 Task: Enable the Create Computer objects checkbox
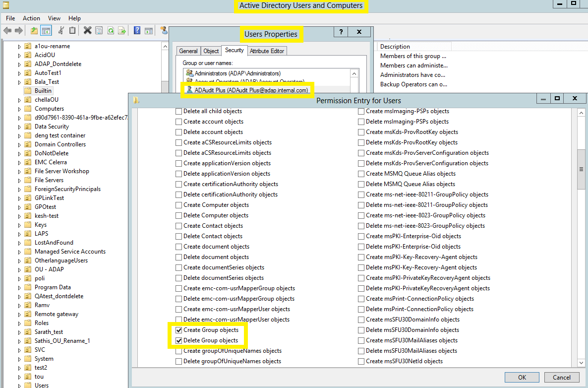(x=178, y=205)
